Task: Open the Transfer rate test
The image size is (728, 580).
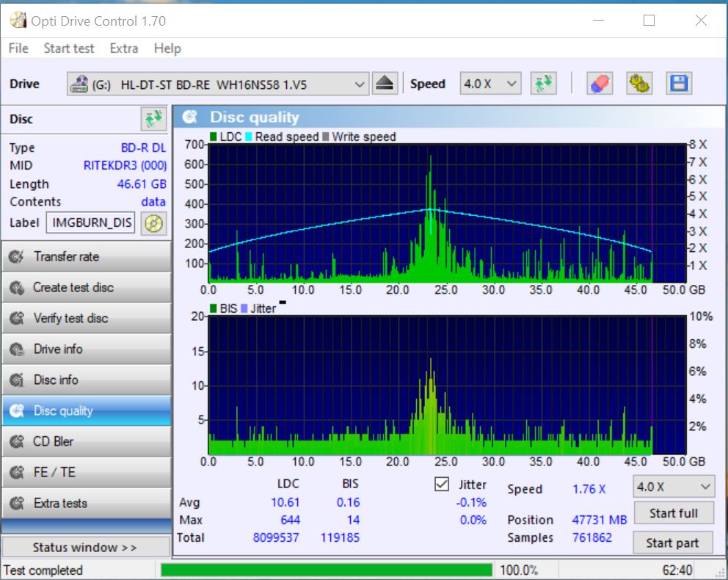Action: coord(86,257)
